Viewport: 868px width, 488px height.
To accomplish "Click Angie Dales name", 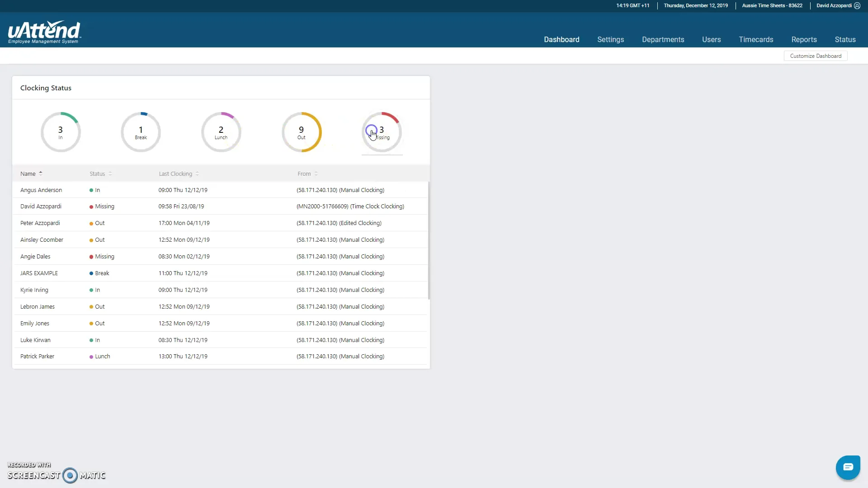I will pyautogui.click(x=35, y=256).
